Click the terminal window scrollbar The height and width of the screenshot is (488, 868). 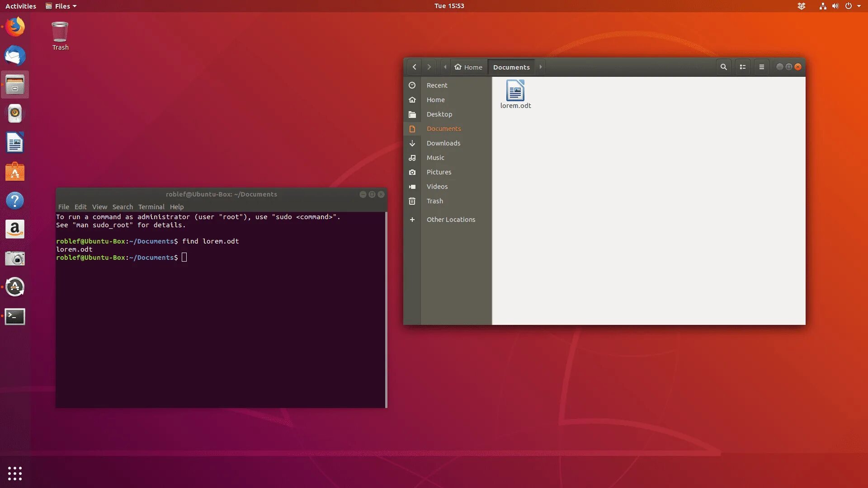tap(386, 310)
